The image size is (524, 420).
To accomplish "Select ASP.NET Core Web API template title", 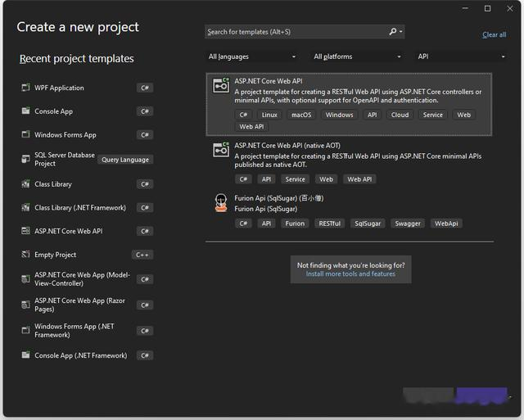I will (269, 81).
